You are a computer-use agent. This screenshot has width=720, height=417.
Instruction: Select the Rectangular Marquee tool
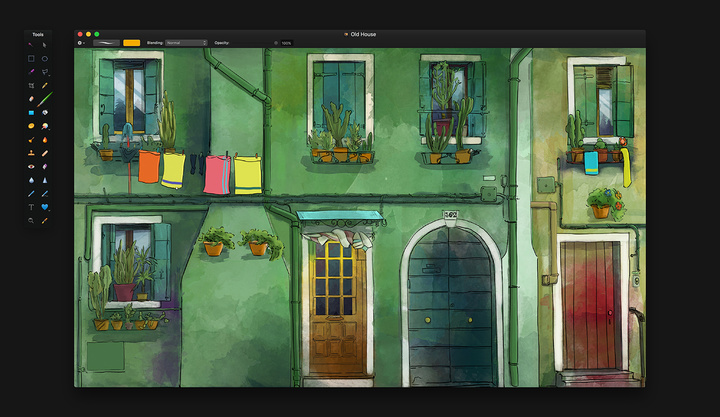pyautogui.click(x=31, y=58)
